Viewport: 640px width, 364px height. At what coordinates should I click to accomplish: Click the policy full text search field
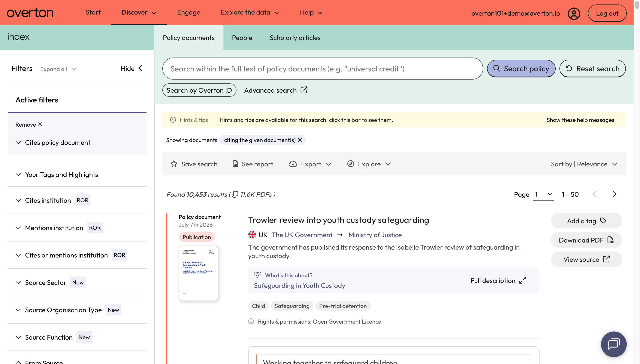[322, 69]
